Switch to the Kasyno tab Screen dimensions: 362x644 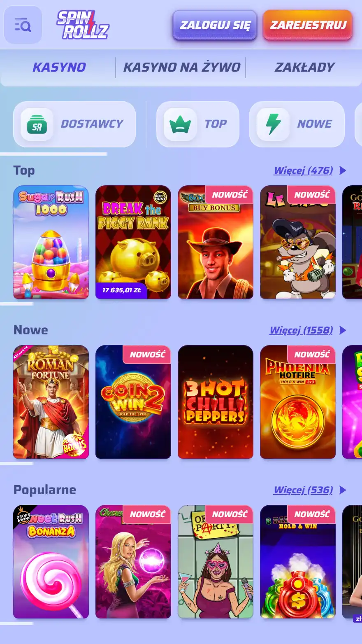[x=59, y=67]
